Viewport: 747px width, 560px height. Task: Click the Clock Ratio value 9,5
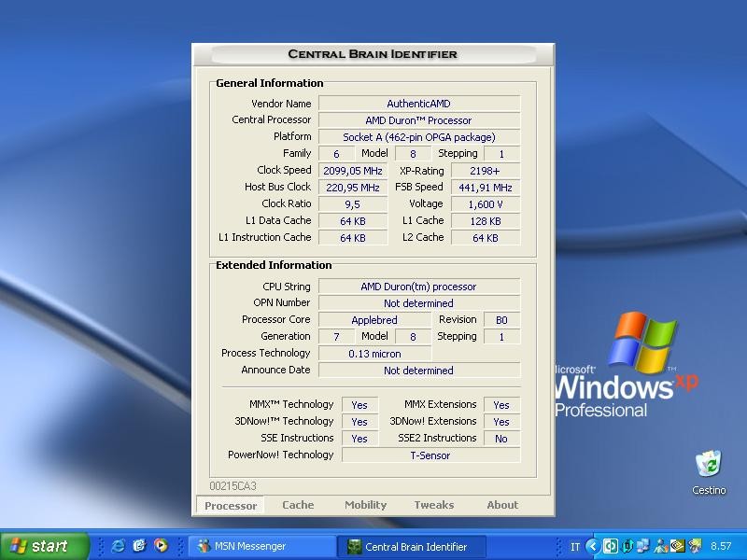[353, 204]
